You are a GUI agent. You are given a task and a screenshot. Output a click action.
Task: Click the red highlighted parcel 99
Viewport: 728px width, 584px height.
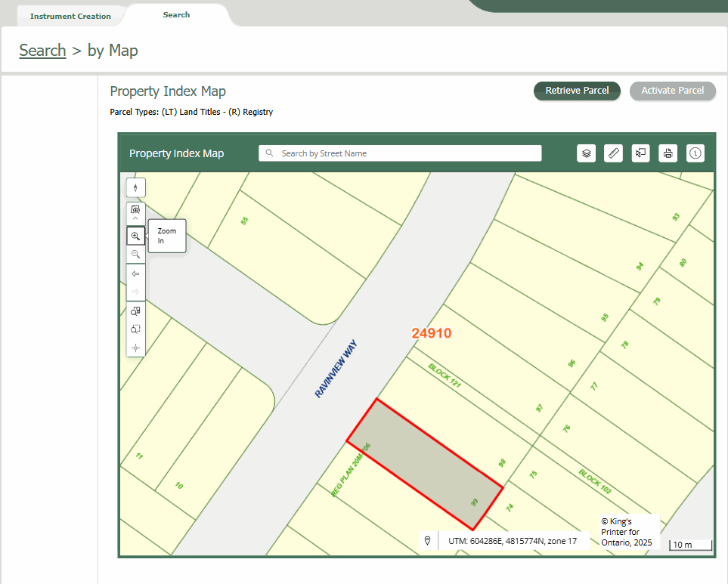coord(425,464)
